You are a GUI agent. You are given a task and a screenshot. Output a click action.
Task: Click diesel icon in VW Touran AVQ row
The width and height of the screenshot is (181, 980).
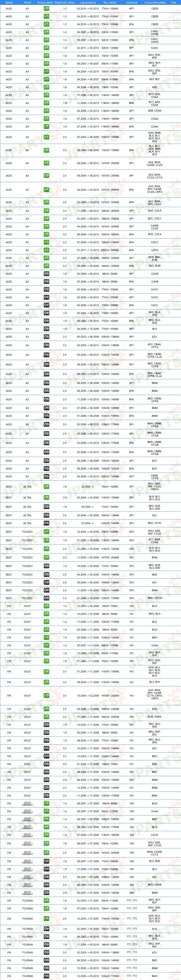(46, 929)
